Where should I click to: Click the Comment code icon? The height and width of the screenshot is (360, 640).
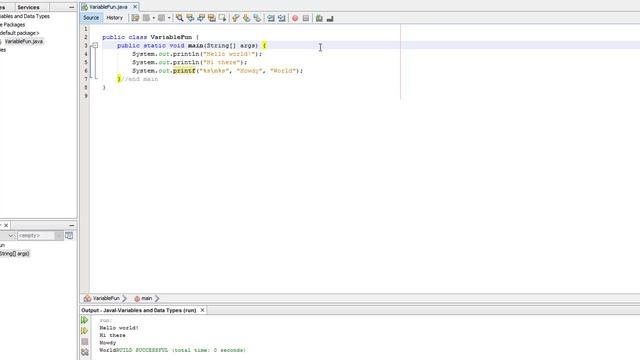[x=319, y=18]
